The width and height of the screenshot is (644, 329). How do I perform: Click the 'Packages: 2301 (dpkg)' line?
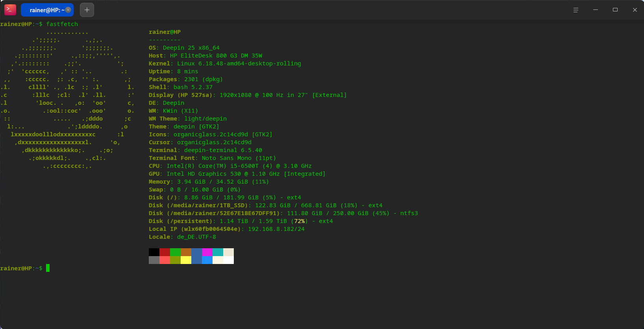point(186,79)
